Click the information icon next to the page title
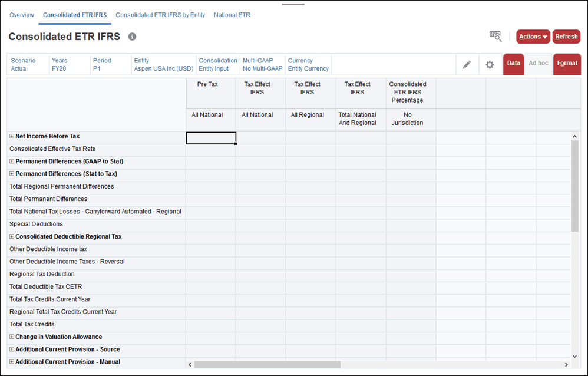 point(132,37)
